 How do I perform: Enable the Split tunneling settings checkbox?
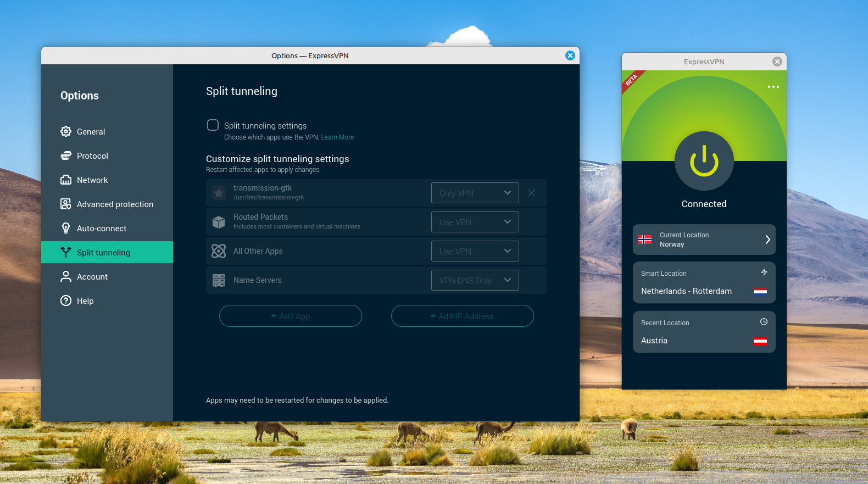tap(213, 125)
